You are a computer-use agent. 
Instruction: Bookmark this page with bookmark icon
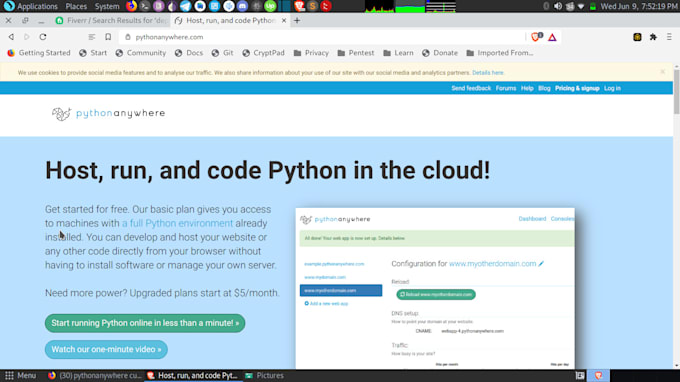[x=108, y=37]
